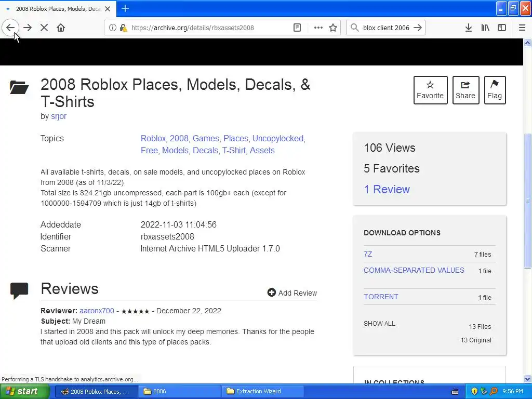The height and width of the screenshot is (399, 532).
Task: Open the Firefox hamburger menu
Action: point(522,28)
